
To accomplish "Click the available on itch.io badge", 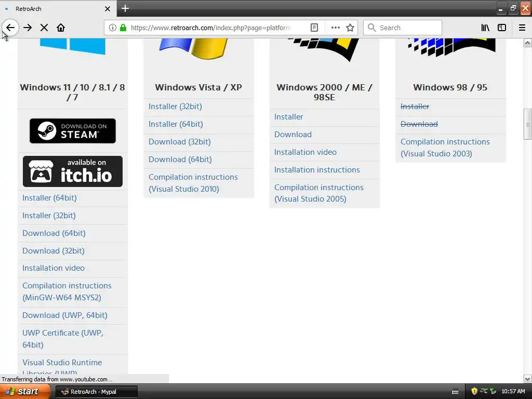I will tap(73, 171).
